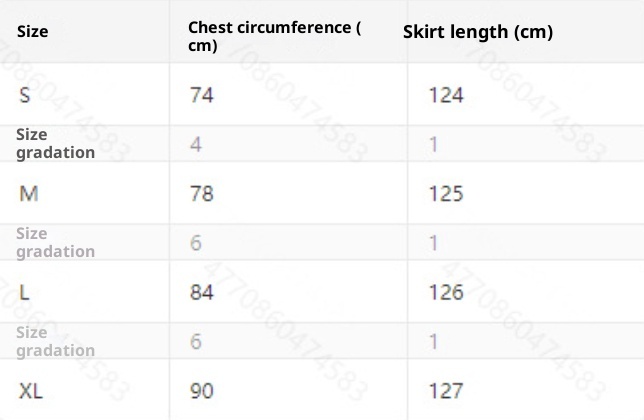Select chest value 78 for size M

(201, 193)
